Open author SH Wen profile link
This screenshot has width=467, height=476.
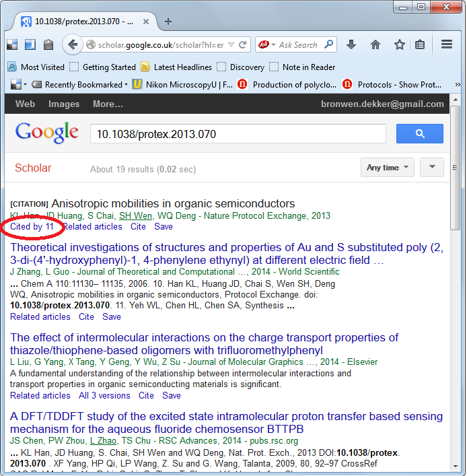coord(135,216)
